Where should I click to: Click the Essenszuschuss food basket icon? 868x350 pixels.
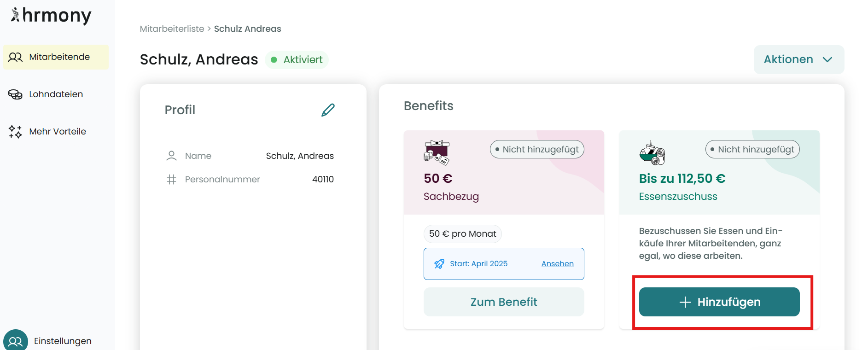[652, 153]
